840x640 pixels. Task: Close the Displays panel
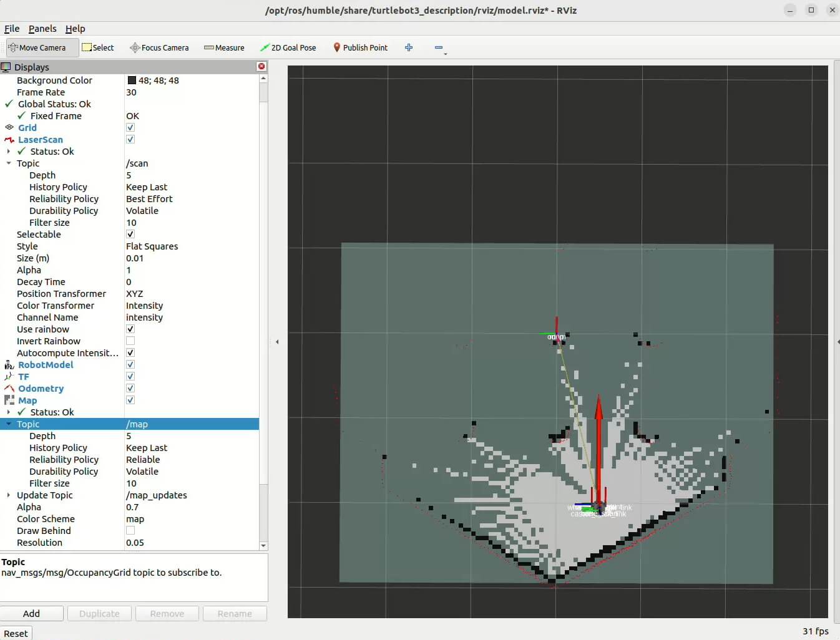click(261, 66)
